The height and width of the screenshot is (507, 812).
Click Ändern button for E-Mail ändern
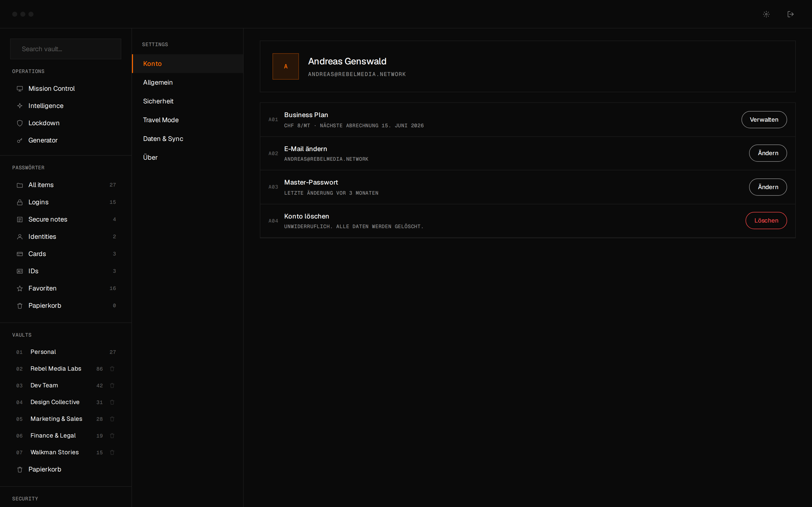pyautogui.click(x=768, y=153)
